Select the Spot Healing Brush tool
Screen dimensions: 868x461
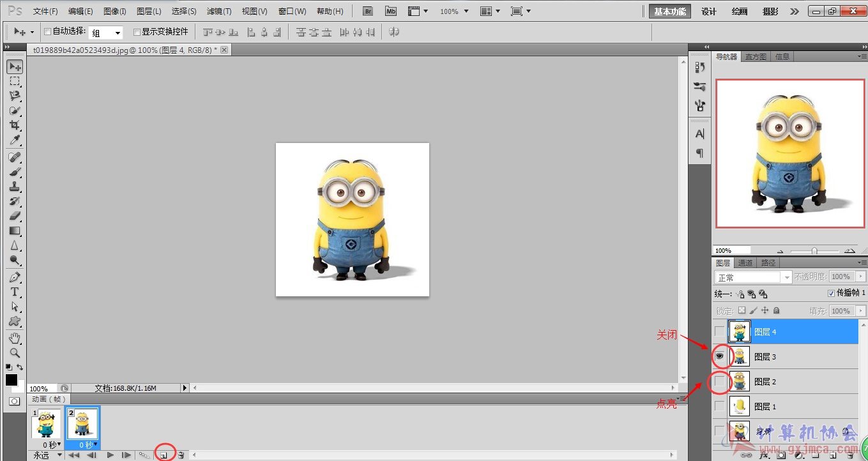pyautogui.click(x=15, y=157)
